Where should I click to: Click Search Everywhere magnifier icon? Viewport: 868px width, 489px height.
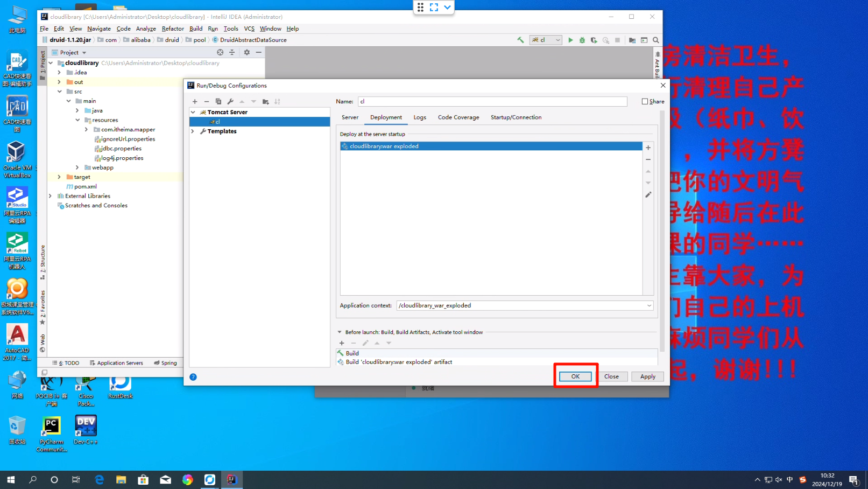[656, 40]
